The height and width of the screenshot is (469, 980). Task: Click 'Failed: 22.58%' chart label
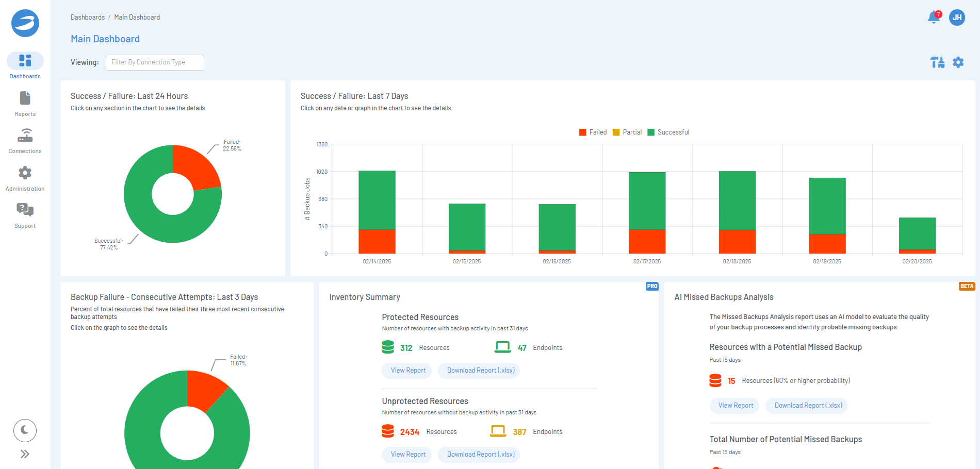(232, 145)
